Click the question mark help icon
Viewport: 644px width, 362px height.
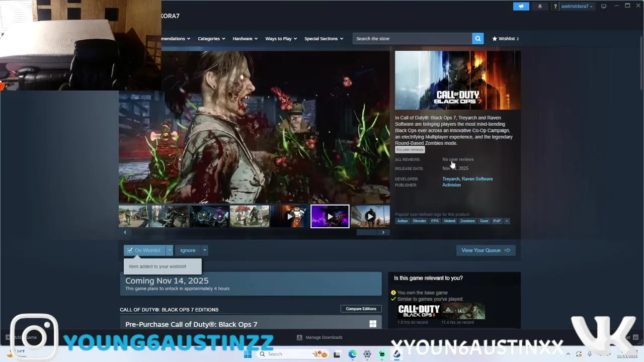[555, 7]
